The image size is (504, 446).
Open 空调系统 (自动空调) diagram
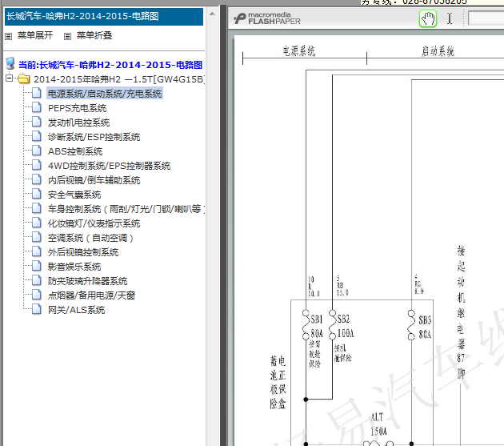click(x=90, y=238)
